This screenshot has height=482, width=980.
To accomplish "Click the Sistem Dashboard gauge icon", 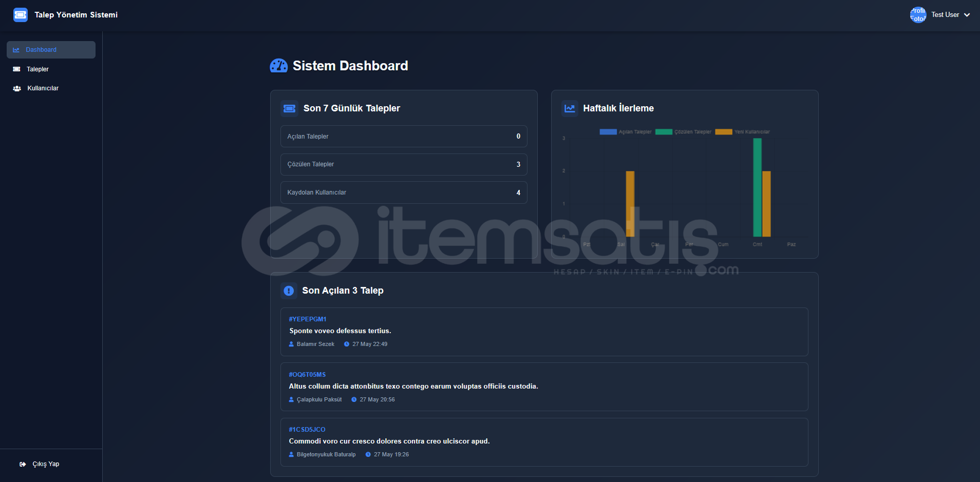I will click(x=279, y=66).
